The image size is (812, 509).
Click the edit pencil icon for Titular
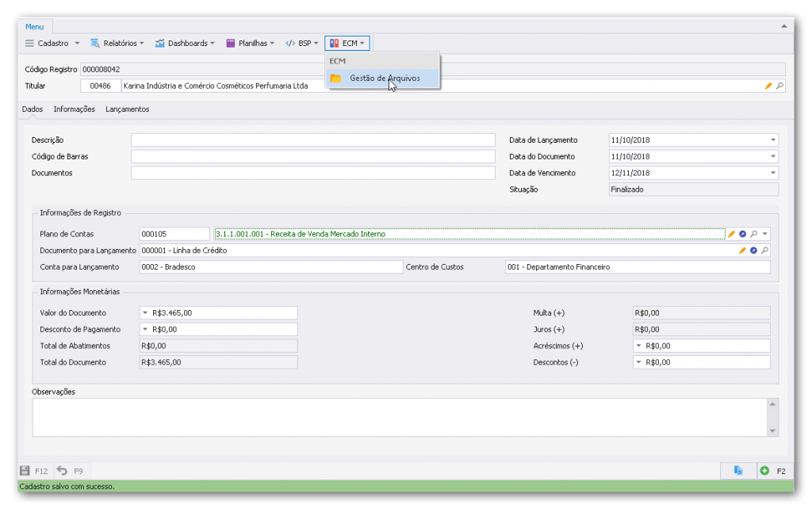[x=768, y=86]
